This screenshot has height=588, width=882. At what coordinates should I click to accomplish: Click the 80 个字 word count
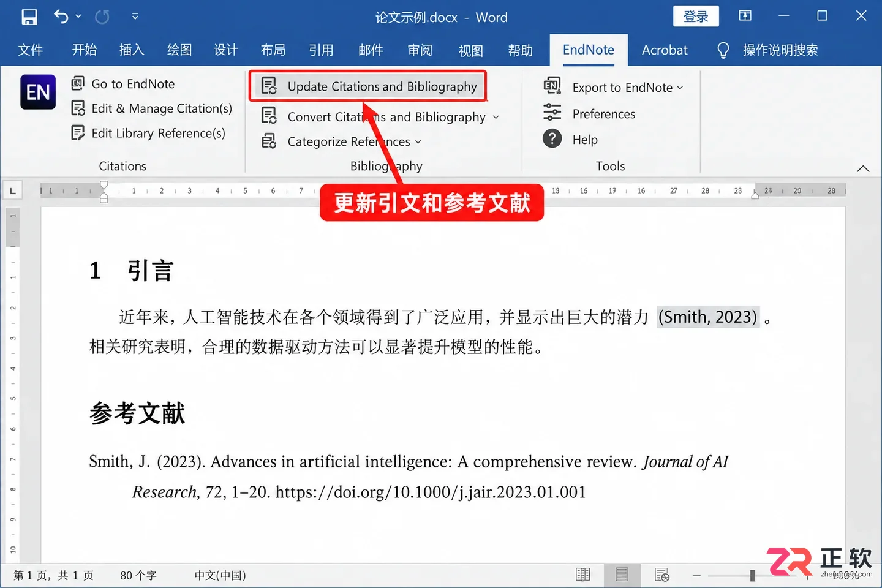tap(138, 575)
